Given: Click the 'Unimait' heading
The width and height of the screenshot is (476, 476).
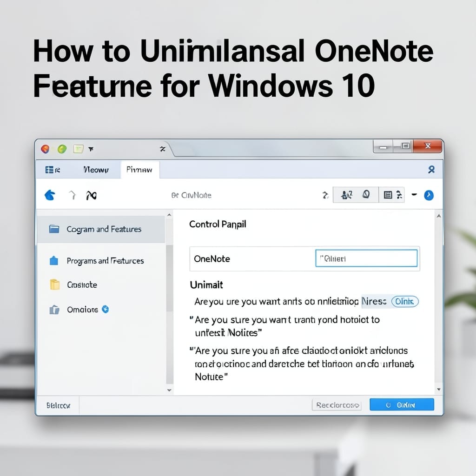Looking at the screenshot, I should tap(206, 285).
